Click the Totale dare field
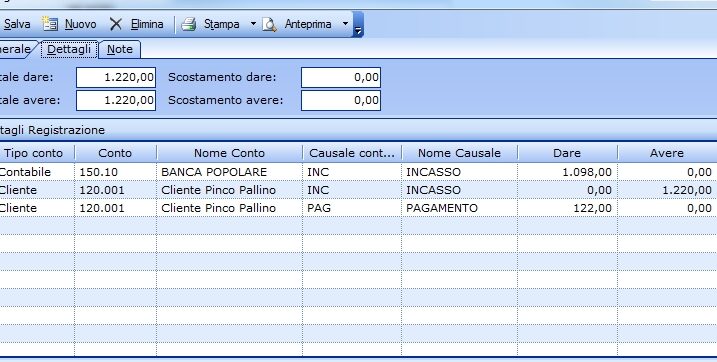This screenshot has width=717, height=362. [x=116, y=77]
